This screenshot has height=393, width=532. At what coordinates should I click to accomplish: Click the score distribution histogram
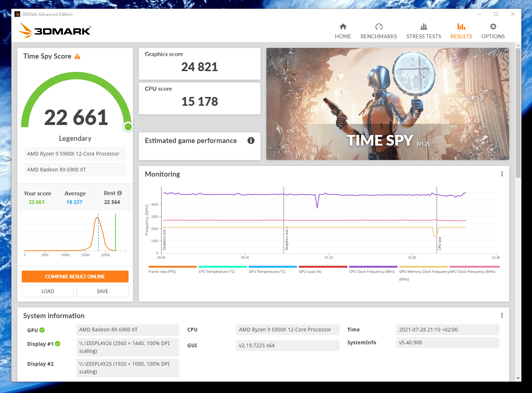coord(75,234)
